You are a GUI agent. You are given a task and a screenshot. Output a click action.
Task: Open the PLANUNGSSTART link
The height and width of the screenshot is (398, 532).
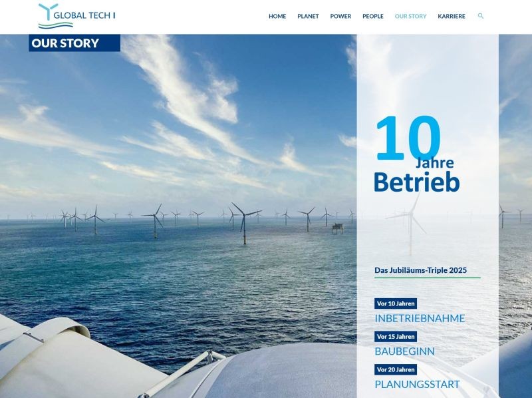417,384
